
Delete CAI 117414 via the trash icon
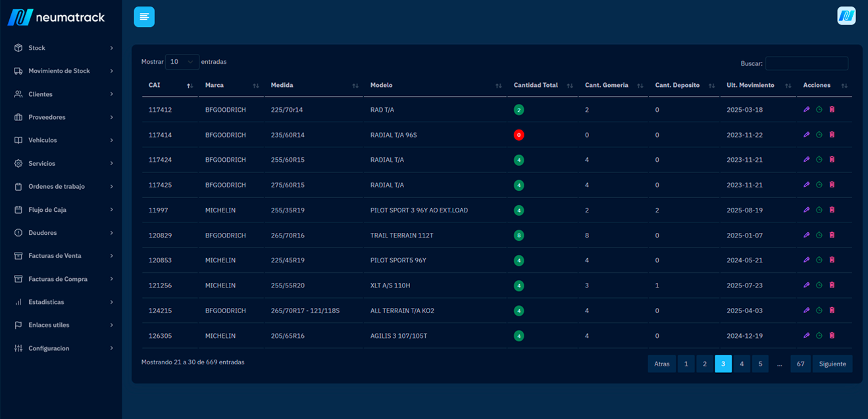pos(832,134)
